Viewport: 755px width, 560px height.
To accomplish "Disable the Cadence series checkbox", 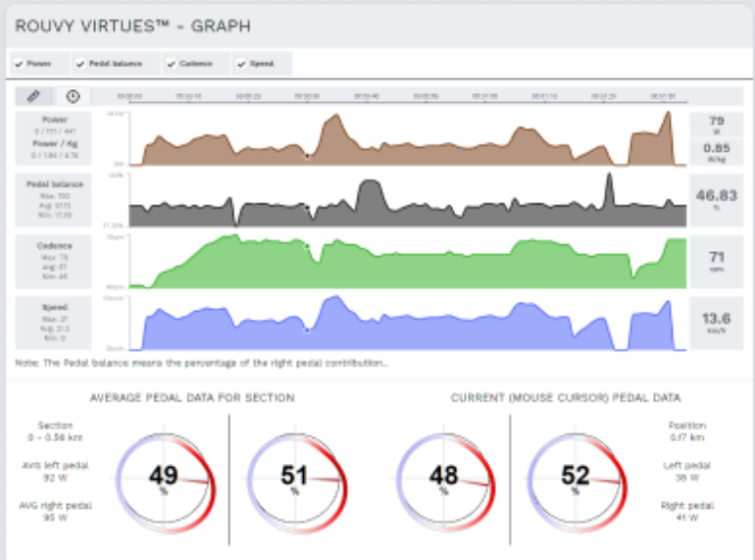I will tap(171, 64).
